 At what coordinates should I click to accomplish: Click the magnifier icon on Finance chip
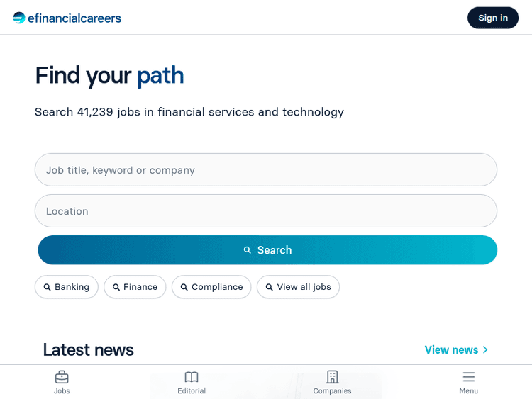point(116,287)
